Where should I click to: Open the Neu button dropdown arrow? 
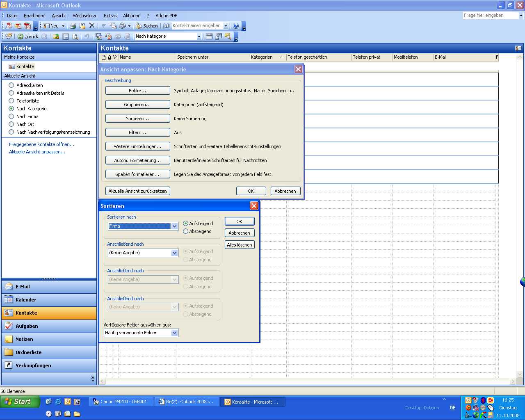[63, 26]
